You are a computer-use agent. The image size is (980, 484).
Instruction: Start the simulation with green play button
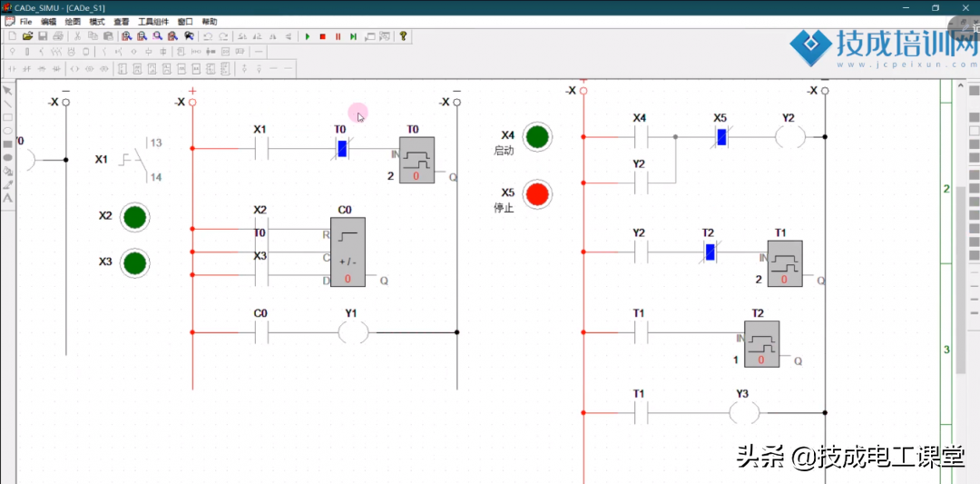[x=308, y=36]
